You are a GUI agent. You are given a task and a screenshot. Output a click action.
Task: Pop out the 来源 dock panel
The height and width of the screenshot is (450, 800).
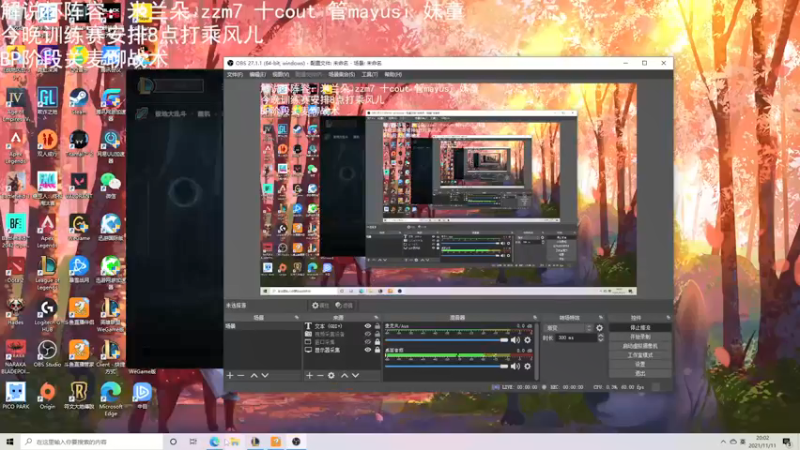tap(376, 317)
